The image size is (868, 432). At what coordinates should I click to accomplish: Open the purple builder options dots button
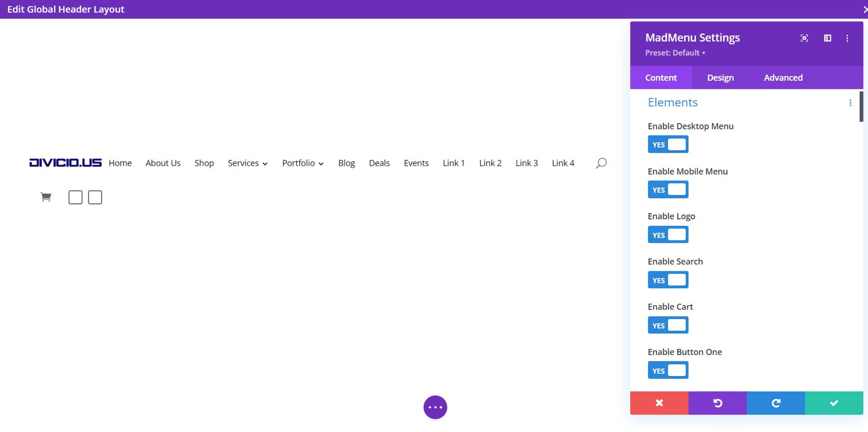coord(435,407)
